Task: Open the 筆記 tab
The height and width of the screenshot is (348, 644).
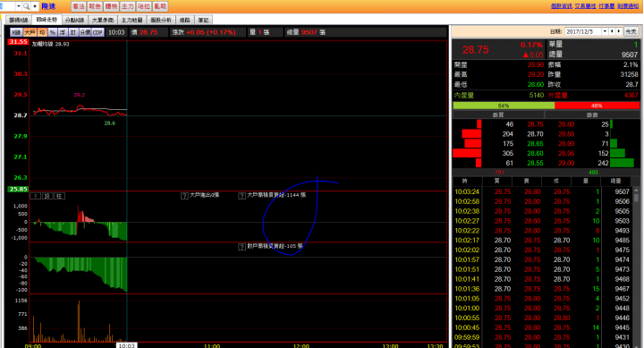Action: pyautogui.click(x=203, y=21)
